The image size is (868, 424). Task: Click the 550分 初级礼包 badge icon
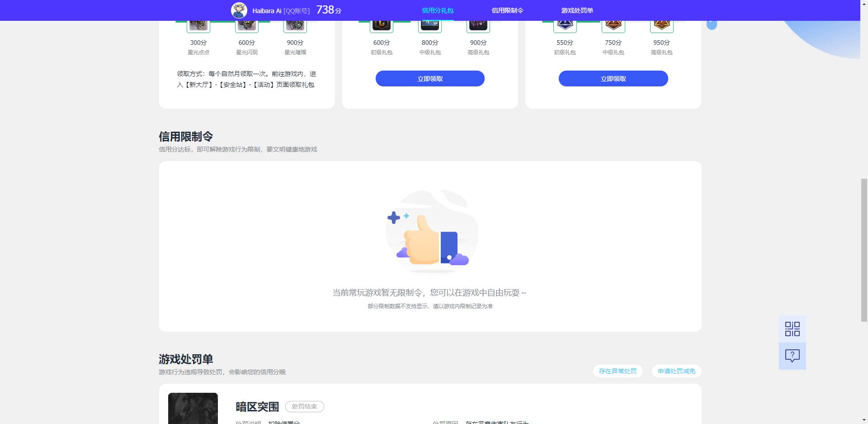pyautogui.click(x=565, y=26)
